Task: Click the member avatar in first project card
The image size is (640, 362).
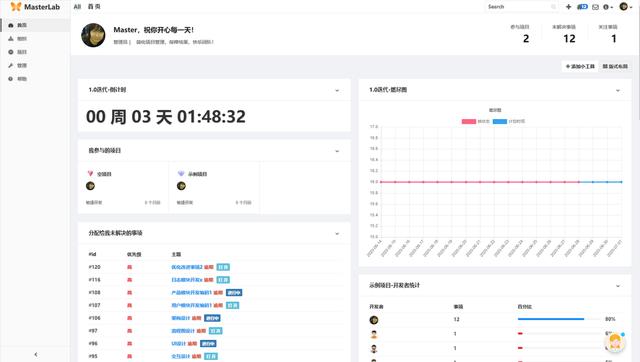Action: [90, 186]
